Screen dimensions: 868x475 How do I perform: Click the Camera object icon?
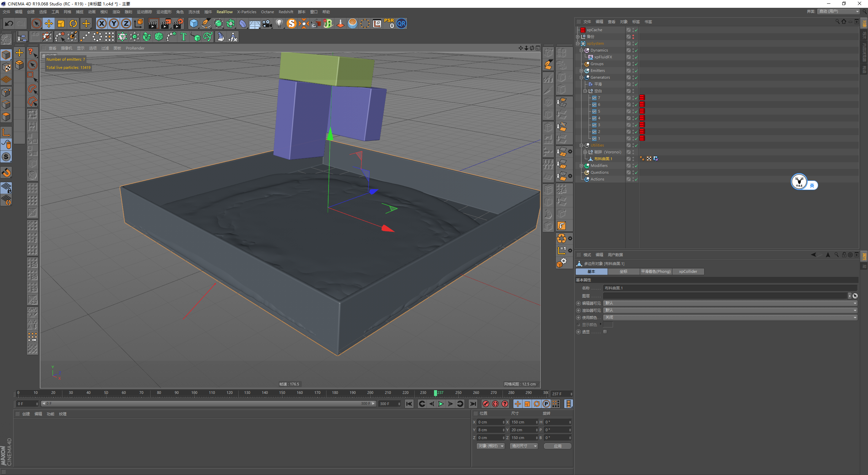pyautogui.click(x=267, y=23)
